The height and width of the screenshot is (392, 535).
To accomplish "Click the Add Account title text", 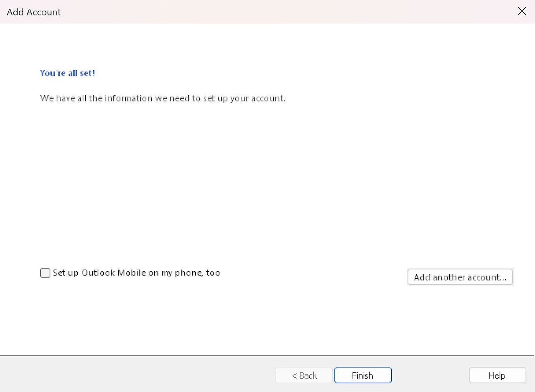I will point(33,12).
